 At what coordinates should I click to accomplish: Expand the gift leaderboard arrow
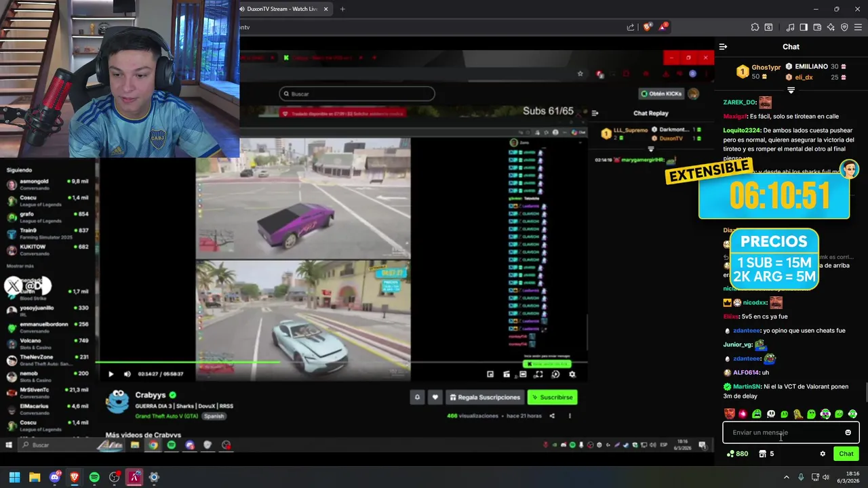pyautogui.click(x=791, y=90)
